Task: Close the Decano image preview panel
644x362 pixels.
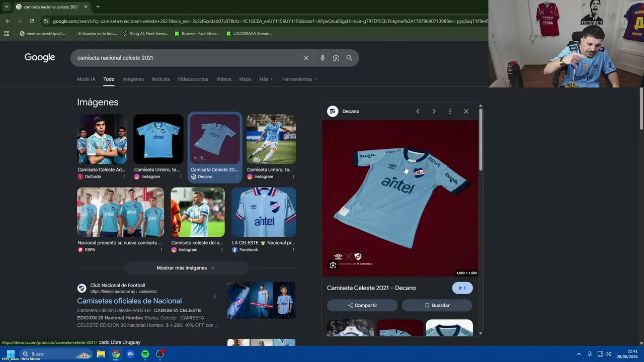Action: click(466, 111)
